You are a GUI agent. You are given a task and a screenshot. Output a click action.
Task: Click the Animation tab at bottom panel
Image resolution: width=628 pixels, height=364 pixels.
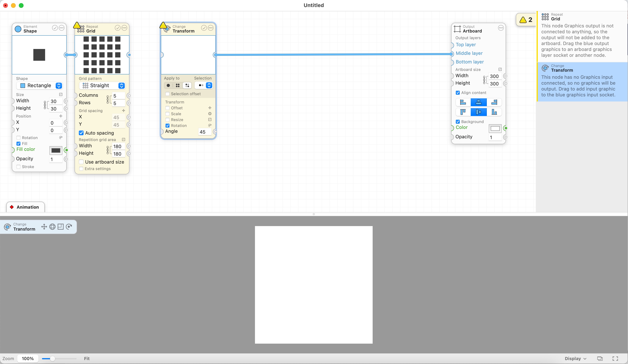pos(27,207)
